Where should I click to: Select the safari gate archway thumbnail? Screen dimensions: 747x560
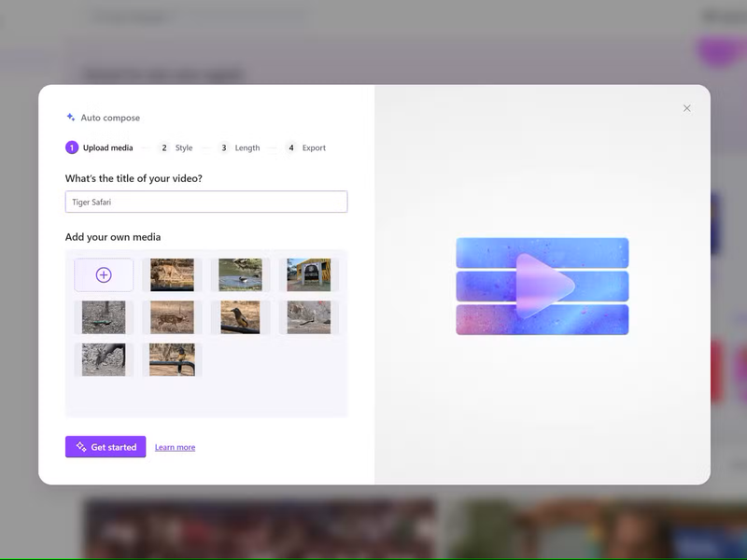[x=311, y=274]
